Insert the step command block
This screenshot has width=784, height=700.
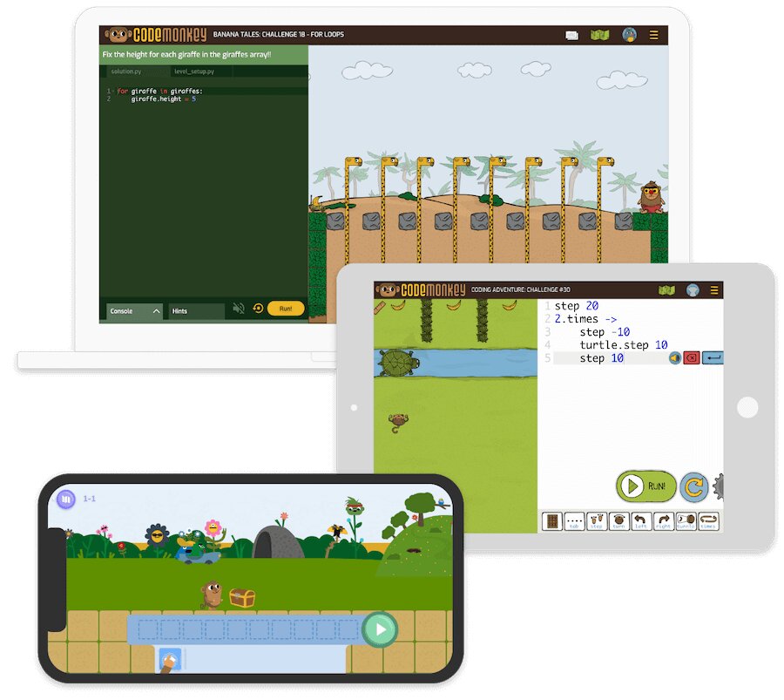[596, 521]
